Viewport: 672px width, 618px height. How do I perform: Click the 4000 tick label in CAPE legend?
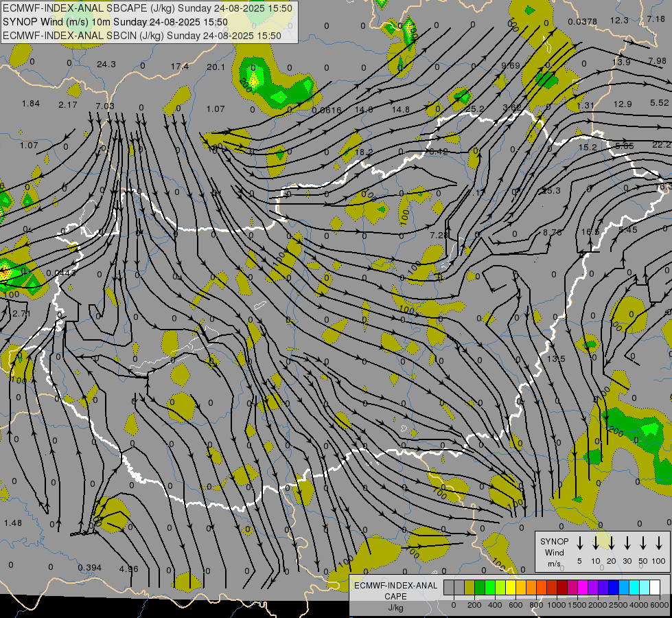pos(639,605)
